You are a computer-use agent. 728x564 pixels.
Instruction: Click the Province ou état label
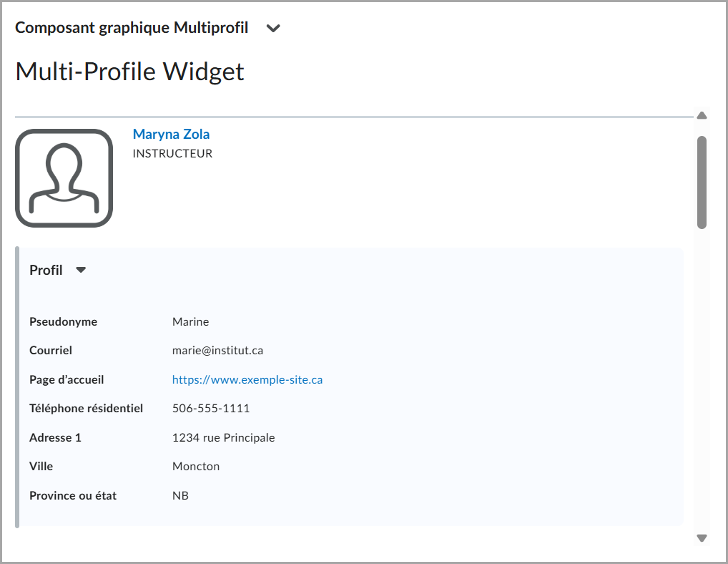(73, 496)
